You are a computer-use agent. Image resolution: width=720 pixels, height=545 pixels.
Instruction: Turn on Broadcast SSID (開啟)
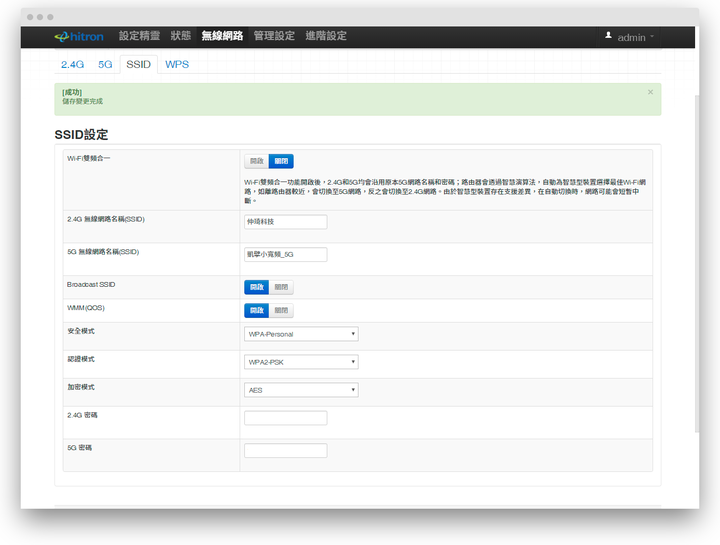coord(257,287)
